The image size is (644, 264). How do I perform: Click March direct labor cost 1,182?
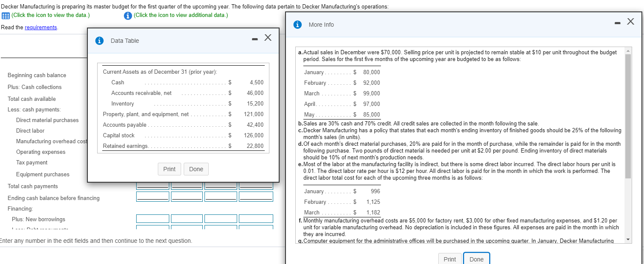373,213
